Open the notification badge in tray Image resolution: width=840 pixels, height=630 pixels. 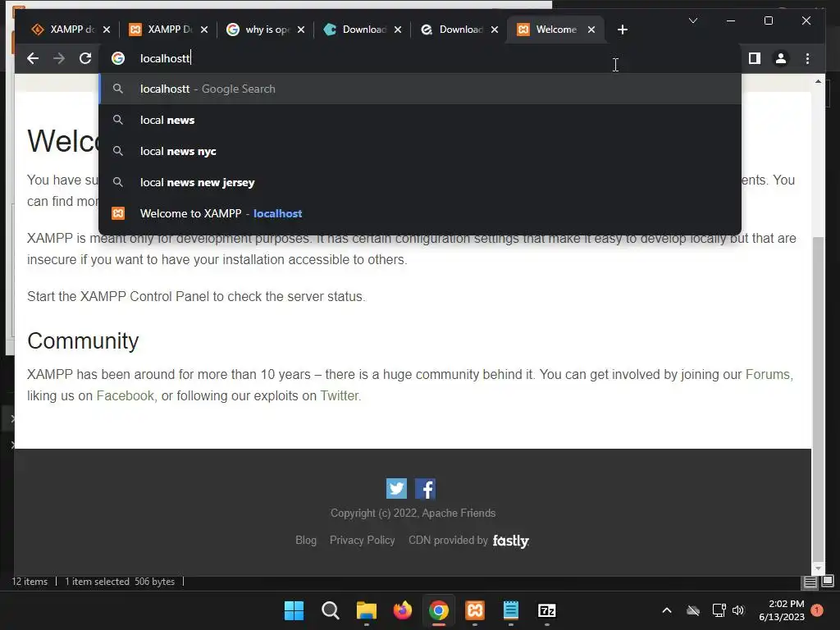(x=817, y=610)
